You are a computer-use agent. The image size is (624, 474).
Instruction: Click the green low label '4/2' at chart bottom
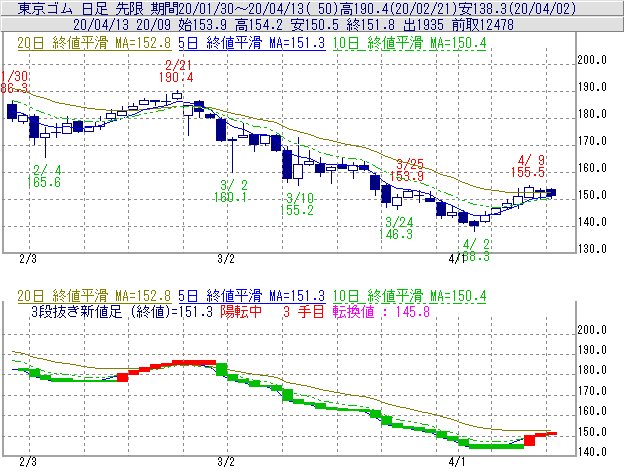click(x=476, y=244)
